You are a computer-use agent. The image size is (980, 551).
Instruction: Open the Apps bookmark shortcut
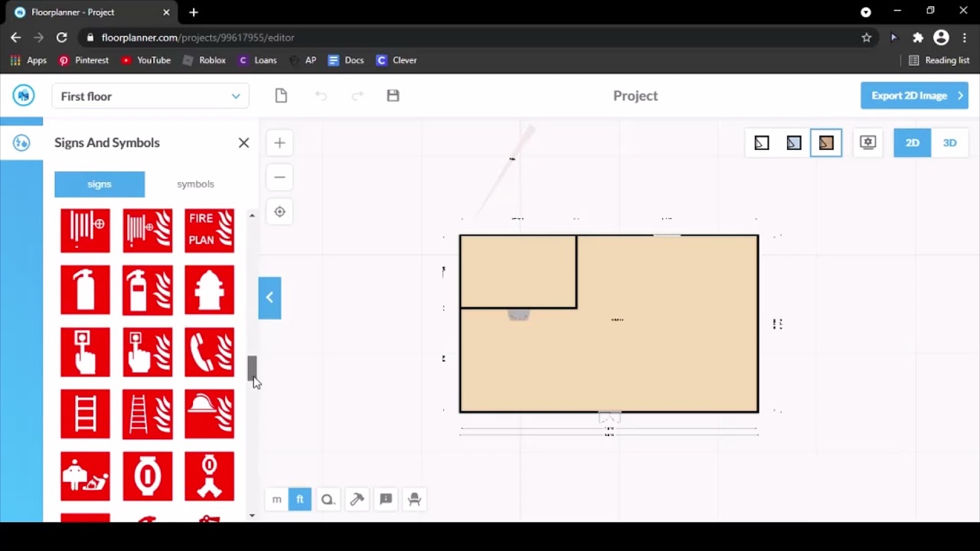pos(28,60)
